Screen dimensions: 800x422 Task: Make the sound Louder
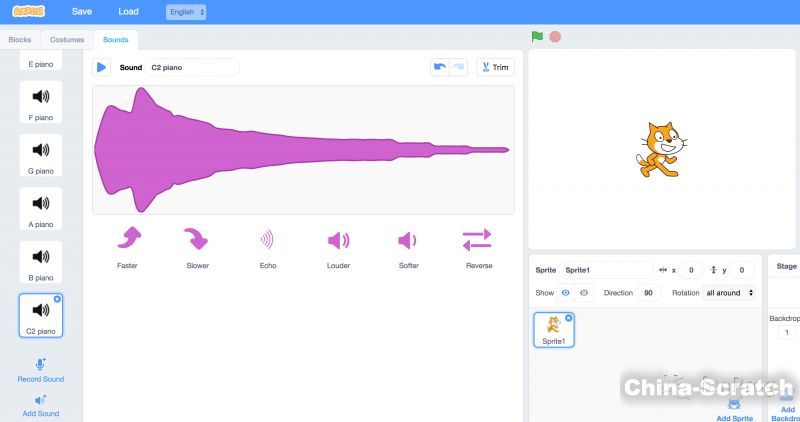pyautogui.click(x=338, y=240)
